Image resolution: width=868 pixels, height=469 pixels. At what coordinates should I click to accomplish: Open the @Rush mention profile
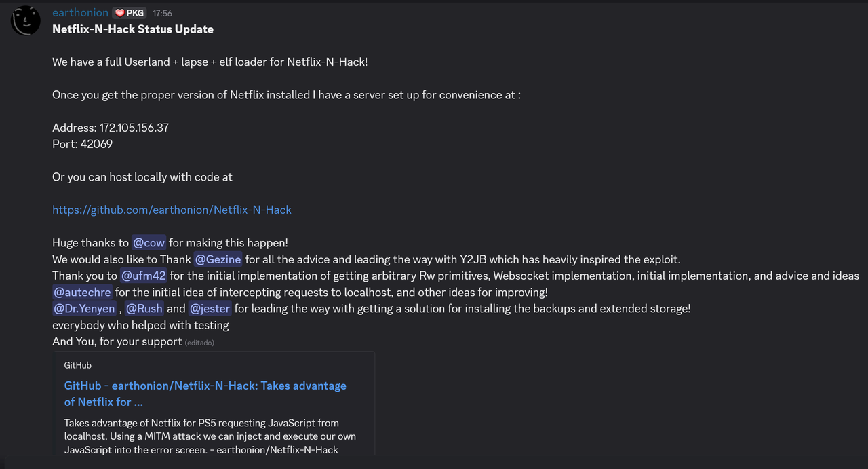point(144,309)
